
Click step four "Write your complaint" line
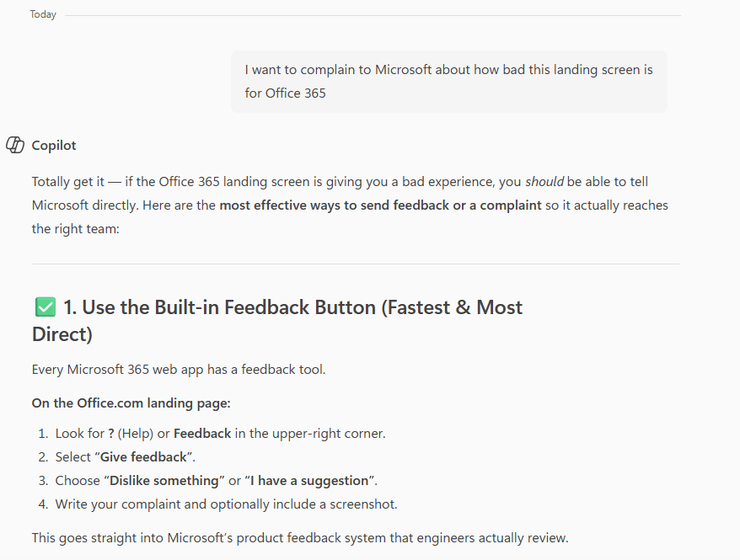(x=226, y=504)
